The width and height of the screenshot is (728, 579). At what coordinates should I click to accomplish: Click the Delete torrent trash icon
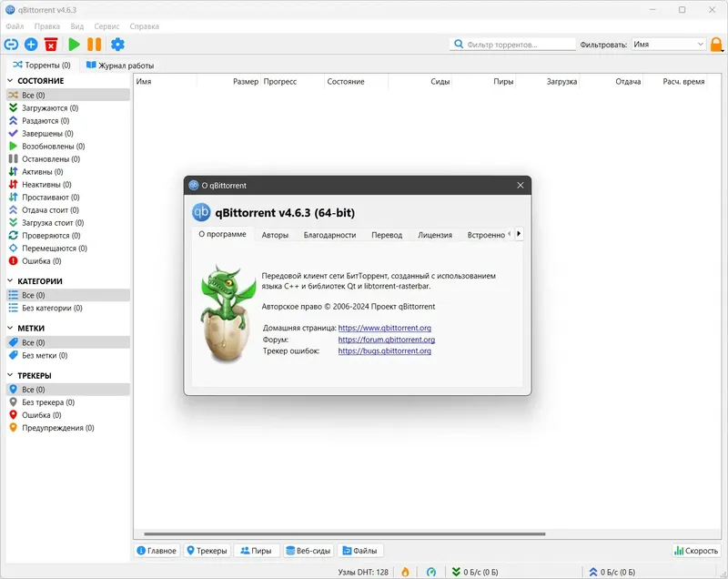click(x=51, y=44)
